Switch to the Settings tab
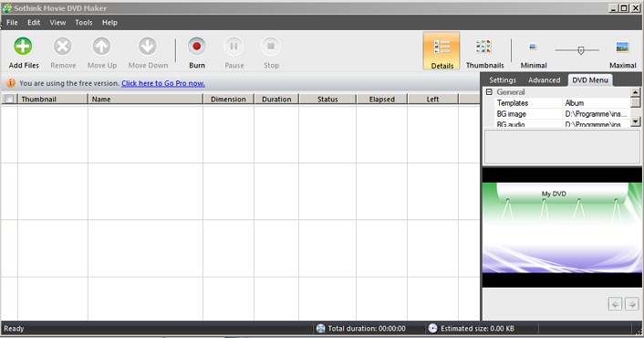Viewport: 644px width, 338px height. click(503, 80)
